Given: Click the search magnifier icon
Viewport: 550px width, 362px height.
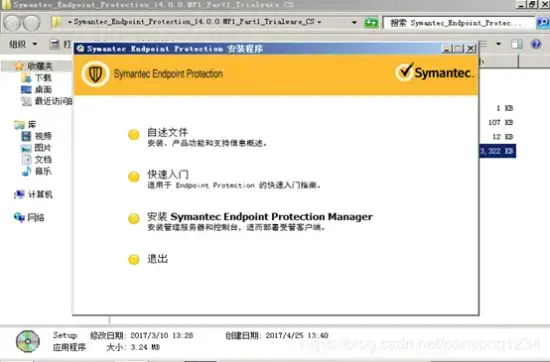Looking at the screenshot, I should [543, 23].
